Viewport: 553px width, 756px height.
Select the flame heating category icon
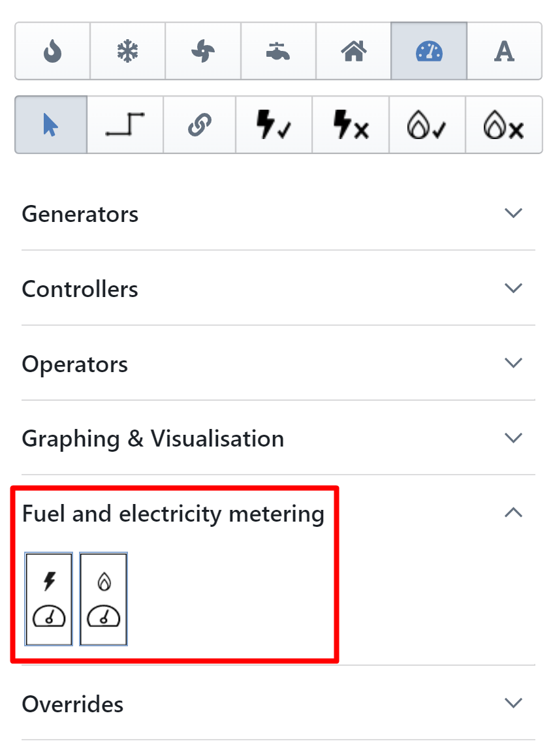pos(52,51)
